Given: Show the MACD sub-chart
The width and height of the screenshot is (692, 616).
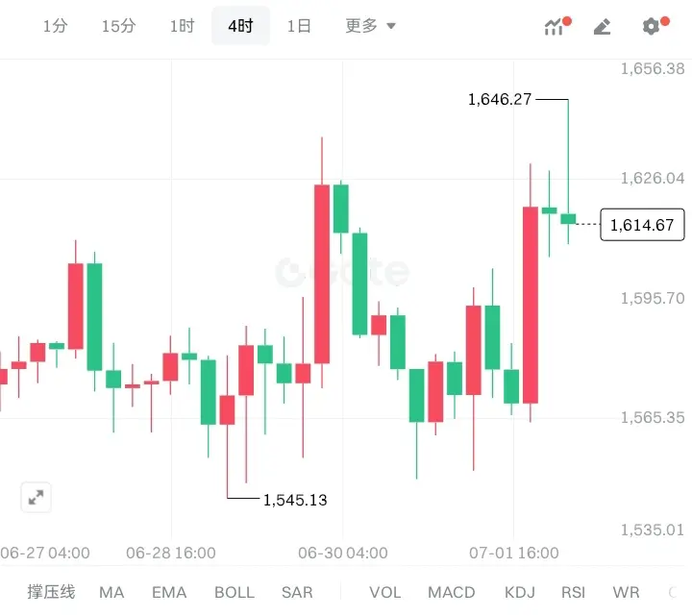Looking at the screenshot, I should tap(452, 592).
